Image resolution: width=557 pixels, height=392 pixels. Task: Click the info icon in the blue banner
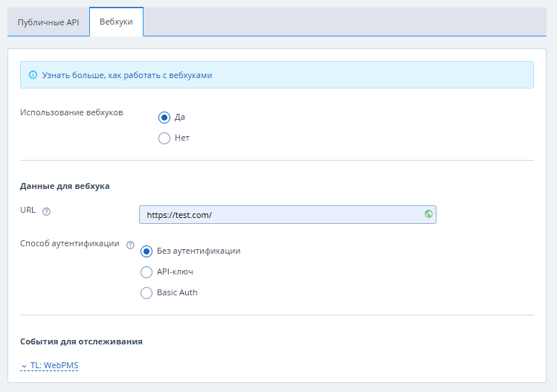pyautogui.click(x=33, y=74)
